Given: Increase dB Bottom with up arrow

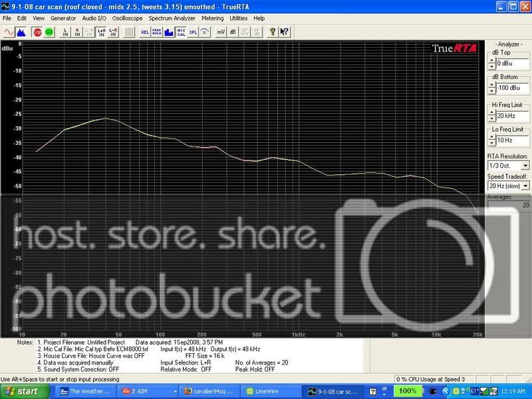Looking at the screenshot, I should coord(492,85).
